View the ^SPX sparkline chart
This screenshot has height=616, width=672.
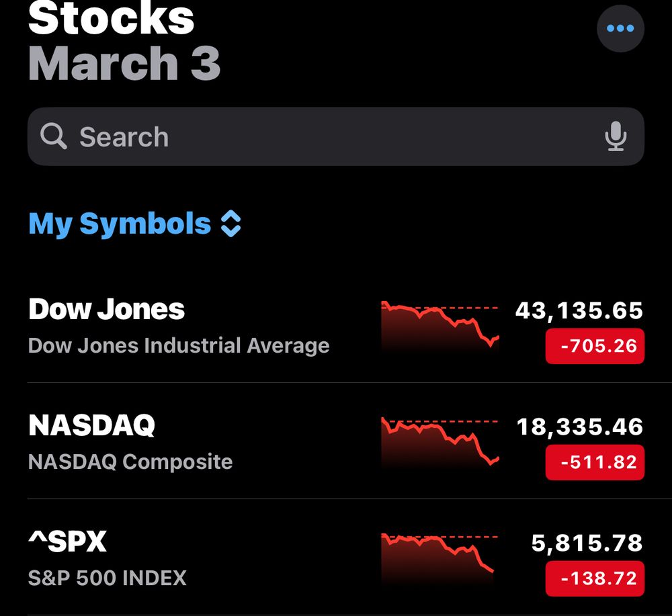(x=439, y=559)
